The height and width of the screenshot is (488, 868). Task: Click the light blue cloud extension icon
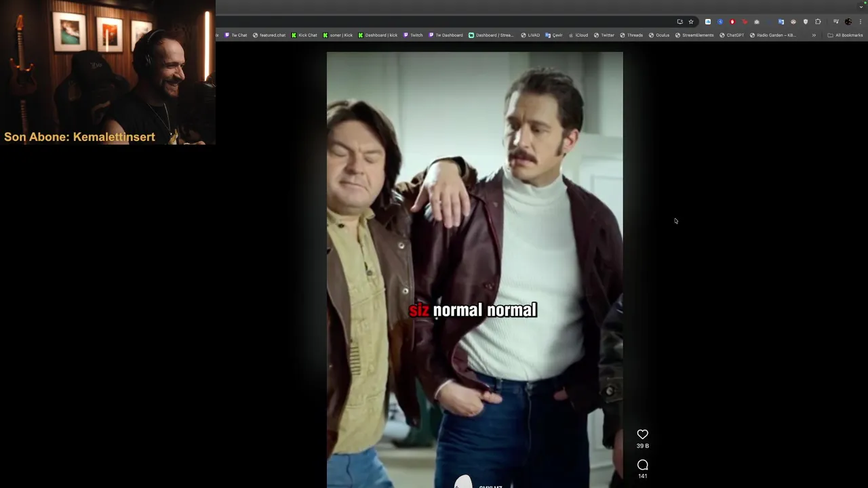click(x=708, y=22)
